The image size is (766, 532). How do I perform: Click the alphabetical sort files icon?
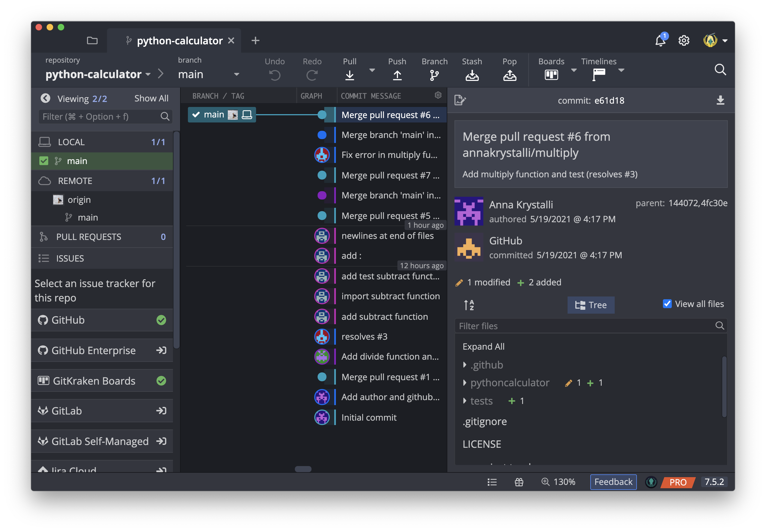point(469,305)
